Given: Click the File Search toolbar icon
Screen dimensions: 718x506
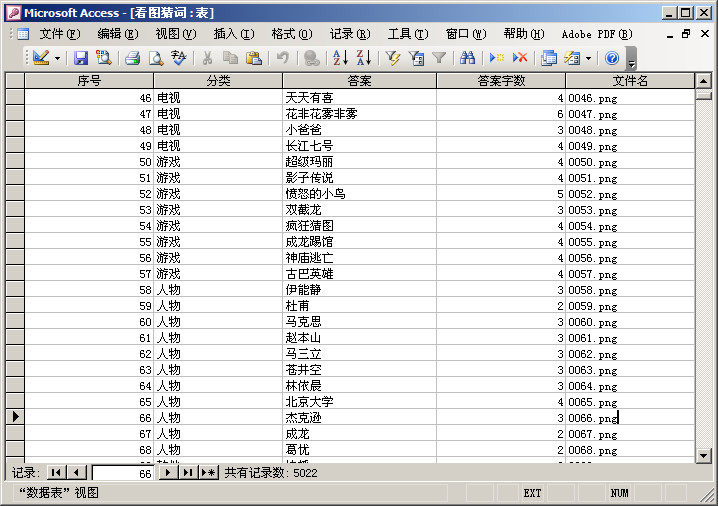Looking at the screenshot, I should 103,58.
